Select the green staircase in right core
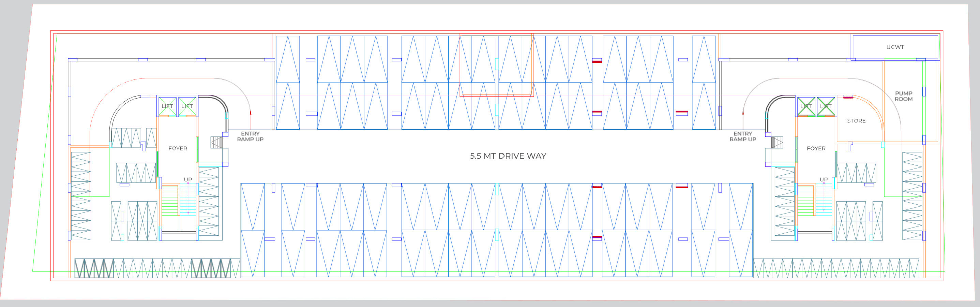Screen dimensions: 980x307 (805, 200)
